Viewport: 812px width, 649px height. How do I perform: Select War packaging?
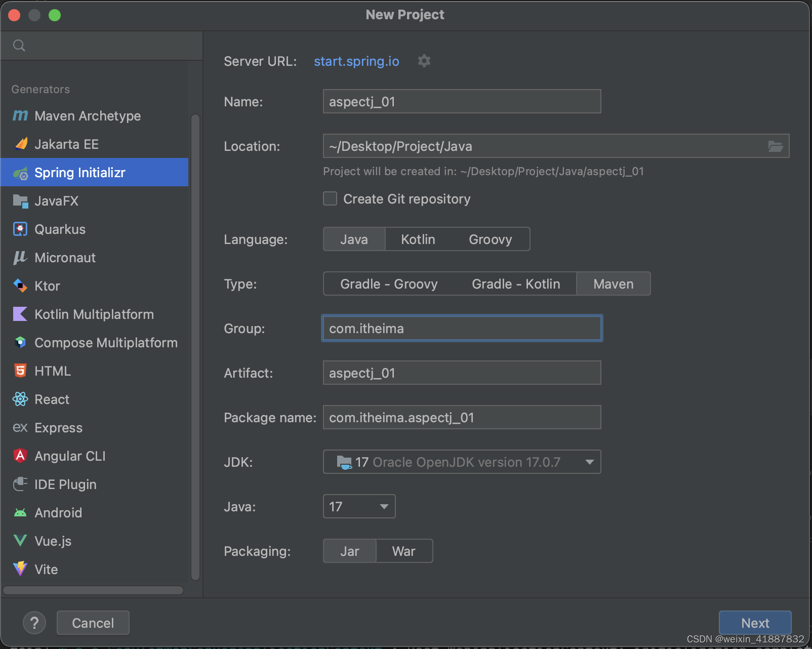404,551
